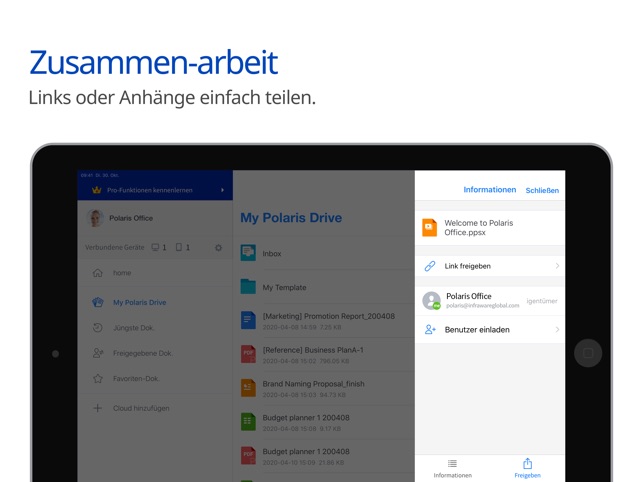Close the panel with Schließen
The height and width of the screenshot is (482, 643).
pyautogui.click(x=542, y=190)
